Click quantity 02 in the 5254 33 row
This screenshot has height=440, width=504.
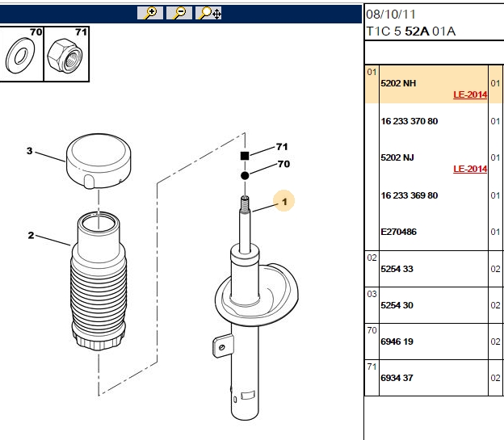(495, 269)
